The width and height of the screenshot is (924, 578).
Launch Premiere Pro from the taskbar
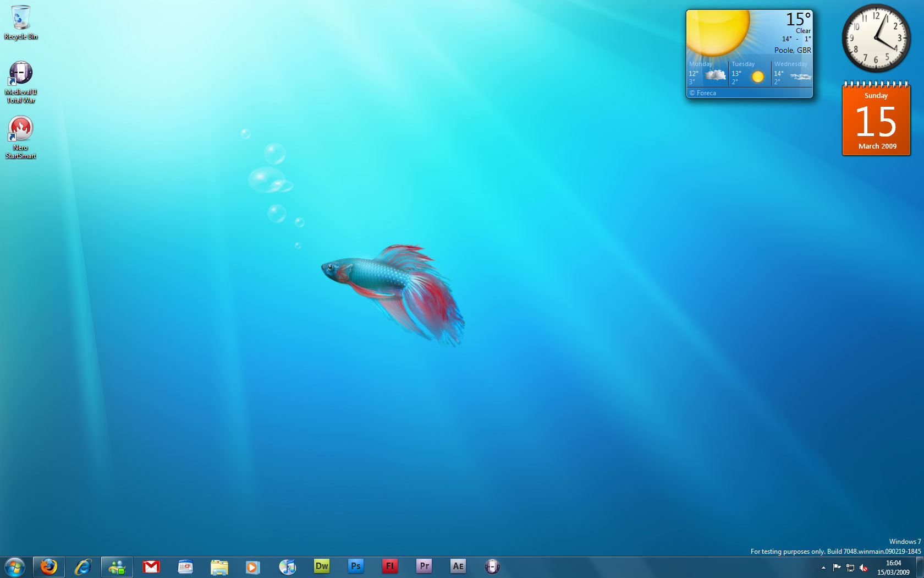click(424, 566)
